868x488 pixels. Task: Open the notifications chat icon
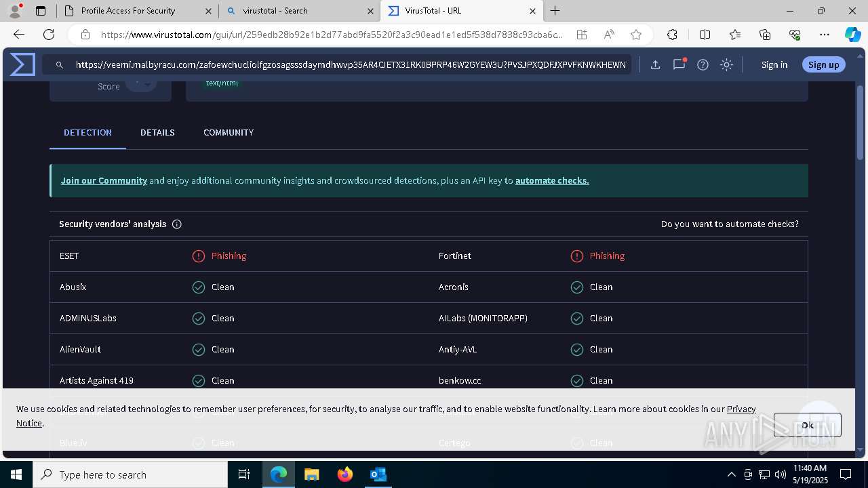click(x=679, y=64)
